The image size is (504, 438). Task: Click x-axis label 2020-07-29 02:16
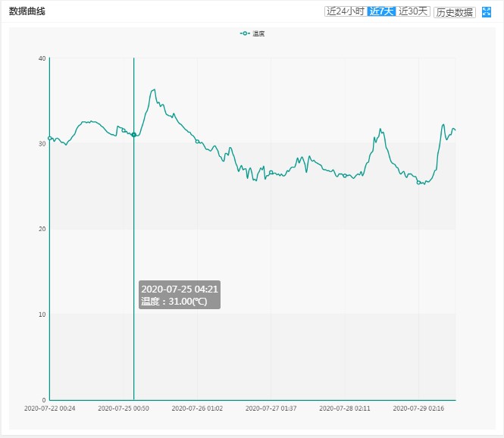pos(418,408)
